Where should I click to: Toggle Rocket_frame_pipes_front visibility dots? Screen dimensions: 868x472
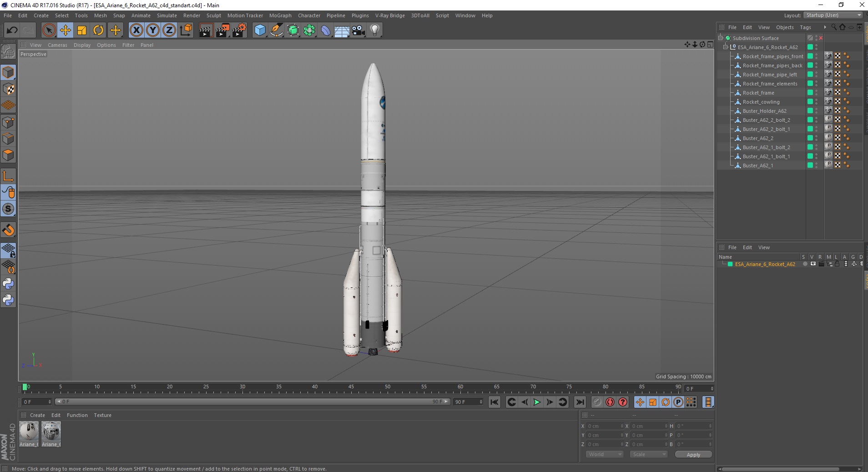coord(817,56)
